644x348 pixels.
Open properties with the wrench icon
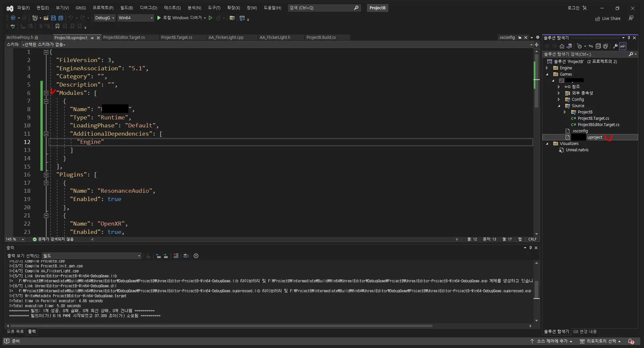coord(615,46)
